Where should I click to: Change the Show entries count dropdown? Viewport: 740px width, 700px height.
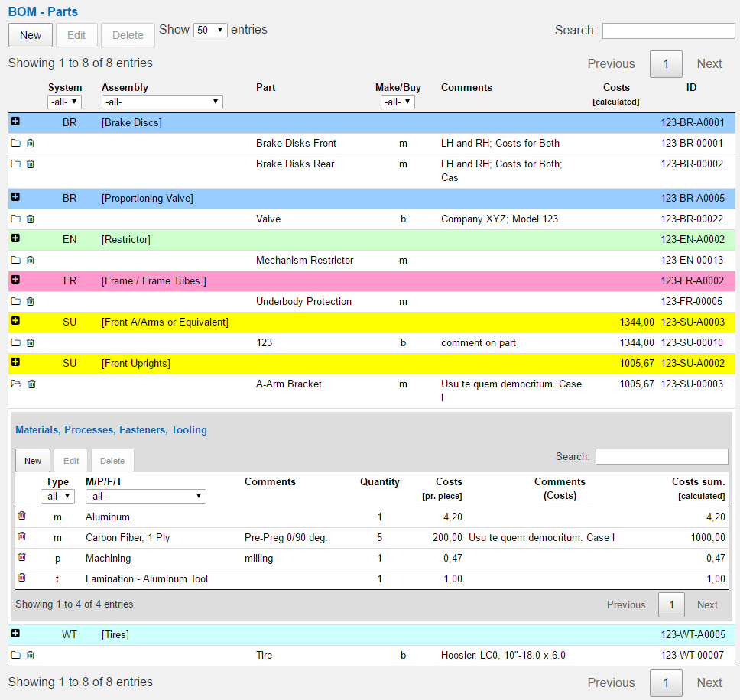pyautogui.click(x=210, y=31)
